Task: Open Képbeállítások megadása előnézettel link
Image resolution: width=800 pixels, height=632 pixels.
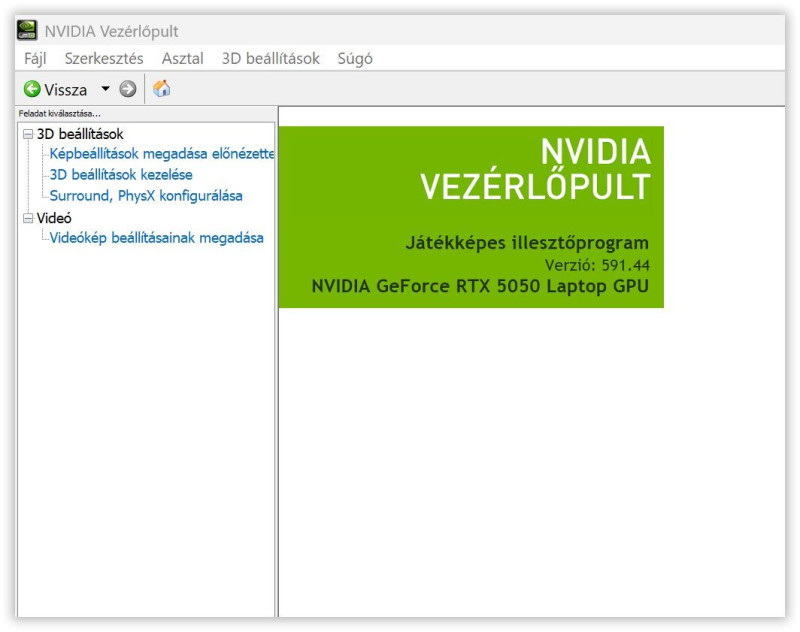Action: click(x=162, y=154)
